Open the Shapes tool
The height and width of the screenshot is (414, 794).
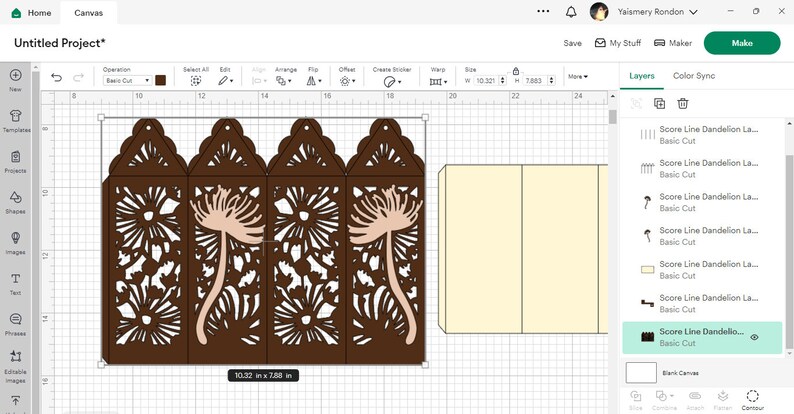click(x=15, y=202)
